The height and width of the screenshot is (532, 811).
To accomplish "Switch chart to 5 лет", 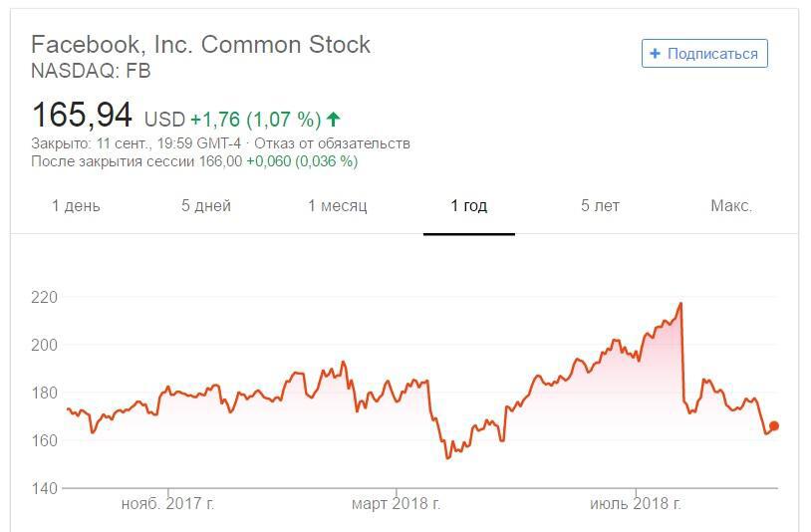I will coord(600,206).
